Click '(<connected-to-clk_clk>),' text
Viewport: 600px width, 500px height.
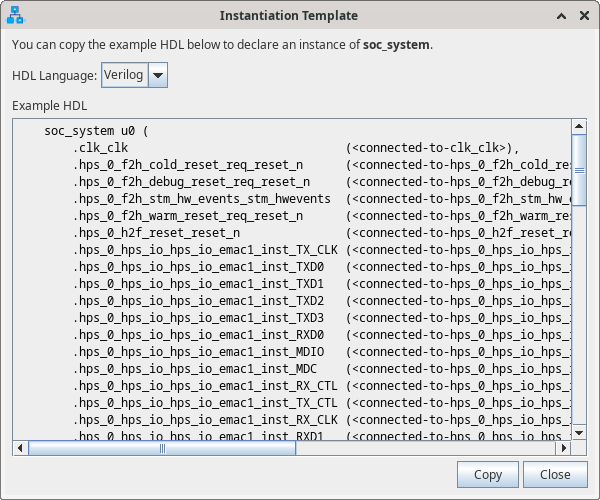432,148
